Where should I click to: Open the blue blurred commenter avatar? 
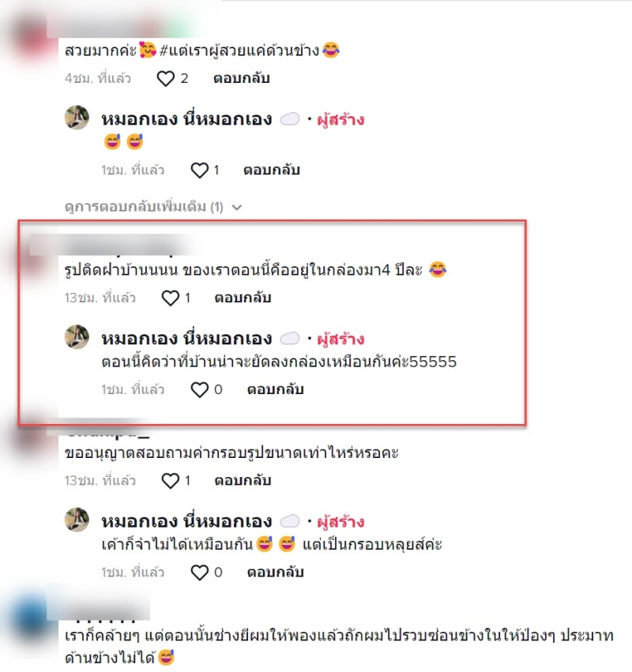30,619
